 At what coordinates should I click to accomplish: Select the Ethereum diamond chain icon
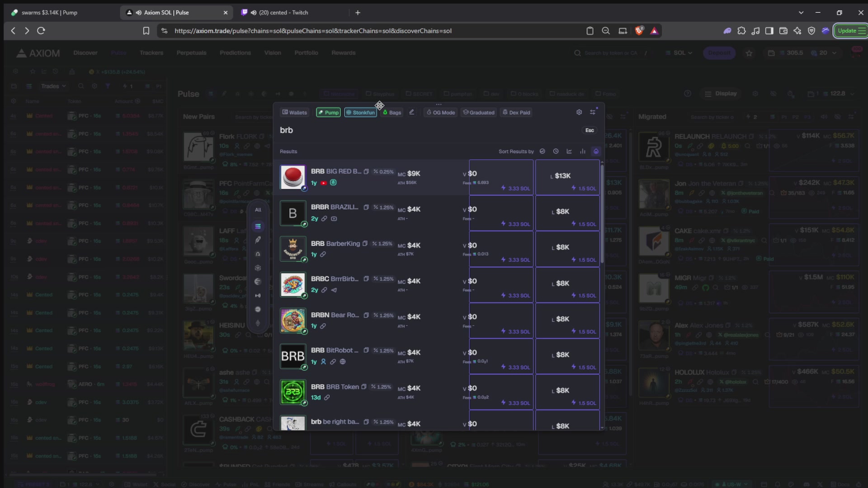click(258, 323)
